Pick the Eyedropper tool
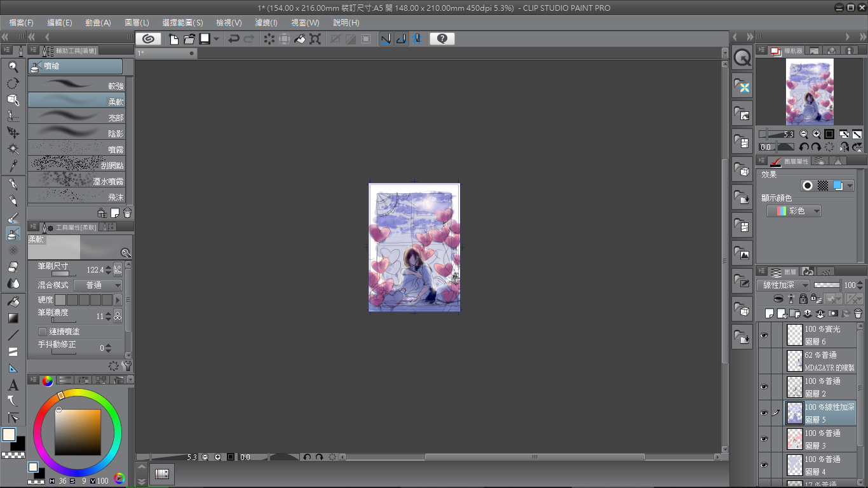 click(x=13, y=166)
